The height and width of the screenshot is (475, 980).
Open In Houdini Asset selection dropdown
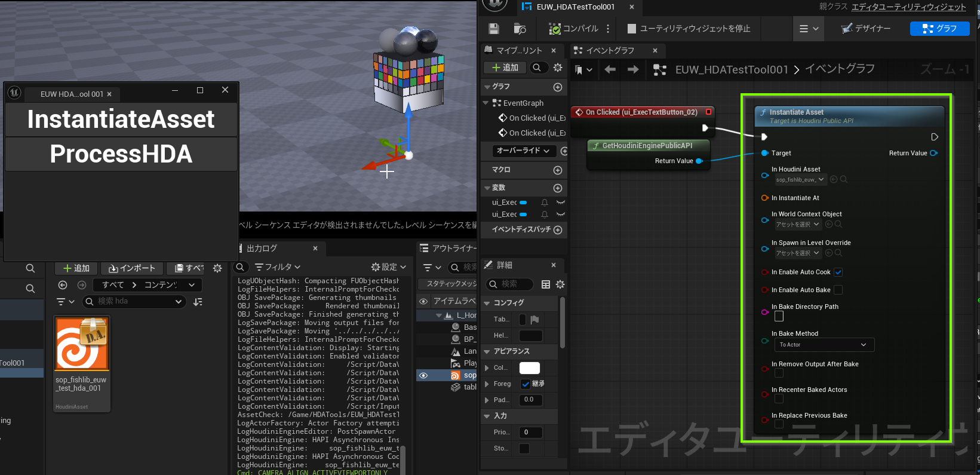click(800, 180)
